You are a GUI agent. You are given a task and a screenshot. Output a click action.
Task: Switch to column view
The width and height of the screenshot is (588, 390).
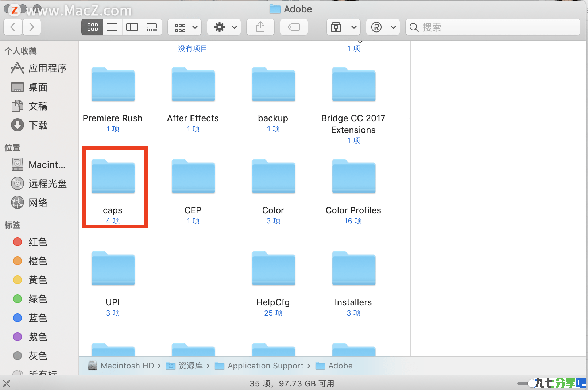pos(132,27)
